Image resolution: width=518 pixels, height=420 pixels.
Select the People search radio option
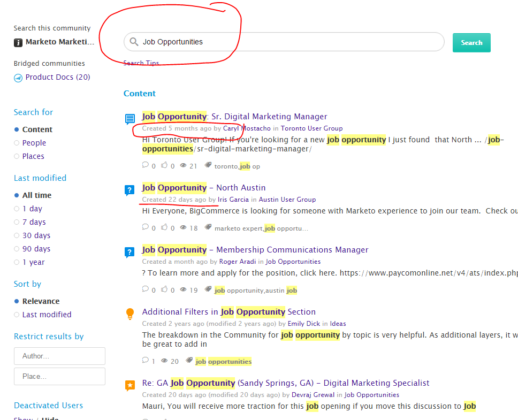pos(17,143)
